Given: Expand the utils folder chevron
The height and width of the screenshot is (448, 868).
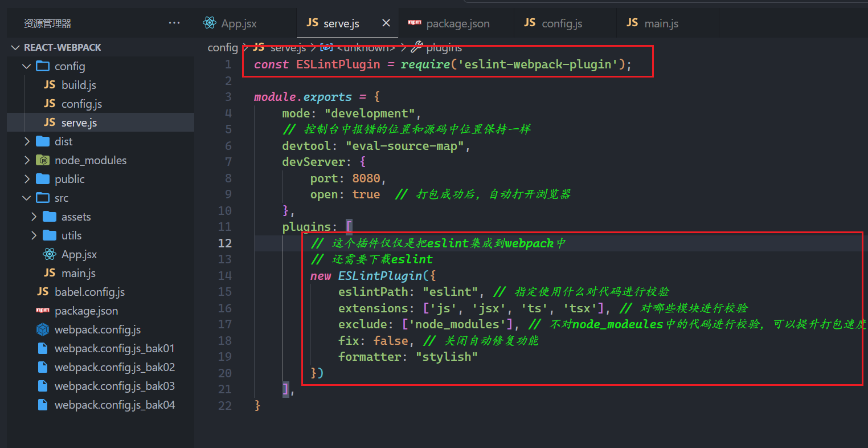Looking at the screenshot, I should click(34, 235).
